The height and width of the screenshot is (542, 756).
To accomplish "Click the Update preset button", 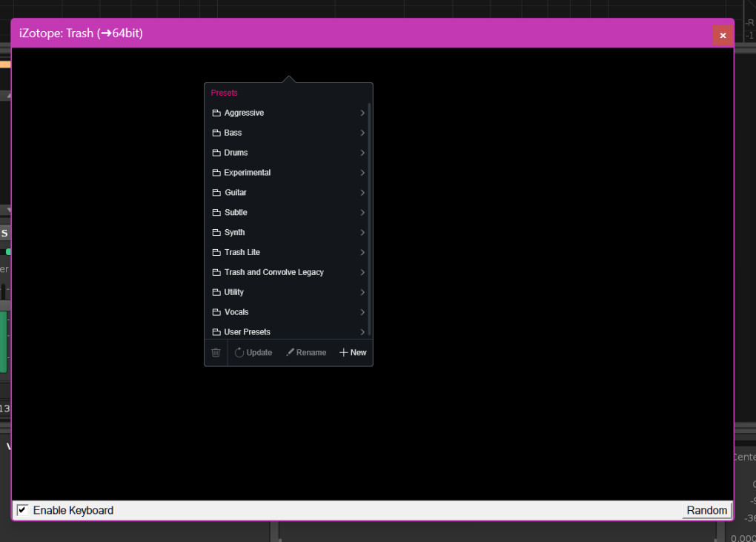I will pos(253,352).
